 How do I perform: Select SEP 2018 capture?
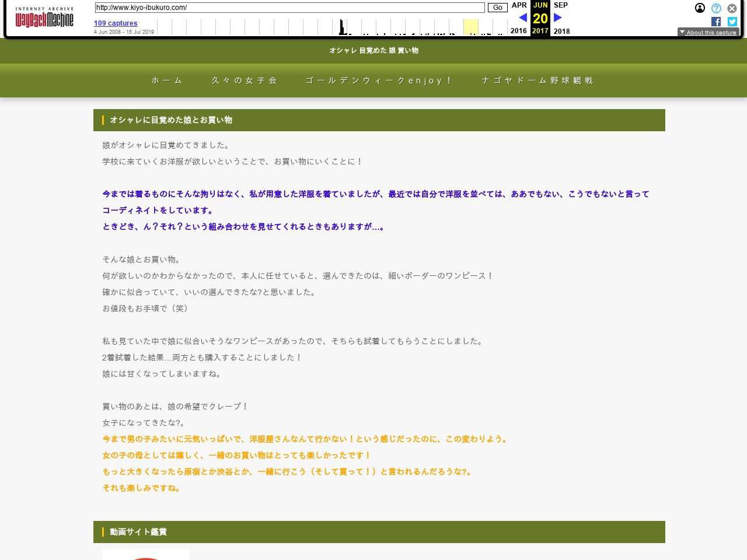[x=561, y=5]
